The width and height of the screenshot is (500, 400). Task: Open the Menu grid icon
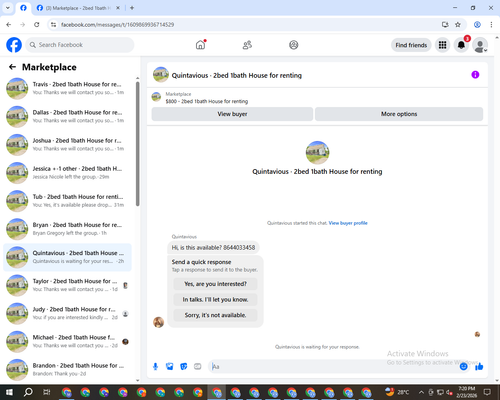tap(442, 45)
